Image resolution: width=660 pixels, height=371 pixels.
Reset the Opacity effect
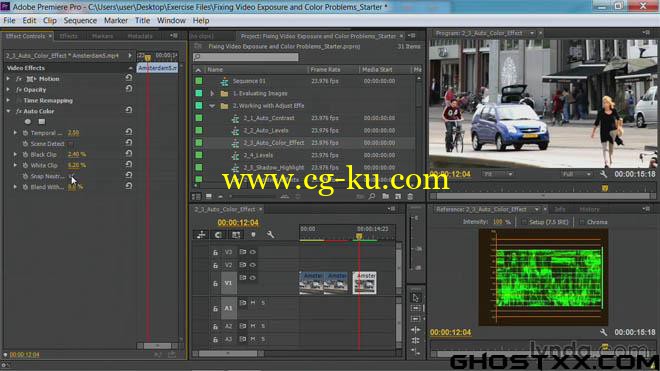(x=129, y=89)
